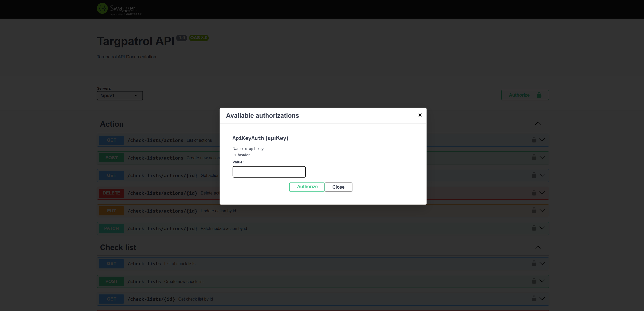Viewport: 644px width, 311px height.
Task: Click the Swagger logo icon
Action: [102, 8]
